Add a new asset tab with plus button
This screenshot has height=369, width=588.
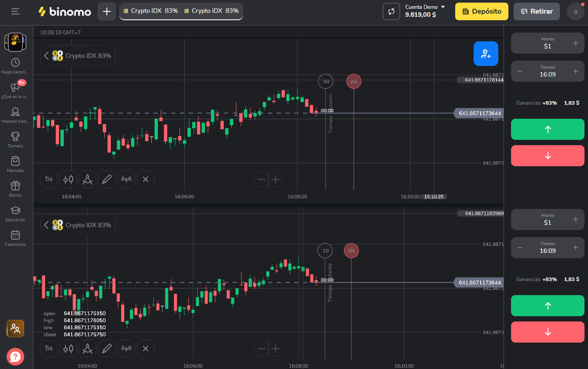coord(106,11)
